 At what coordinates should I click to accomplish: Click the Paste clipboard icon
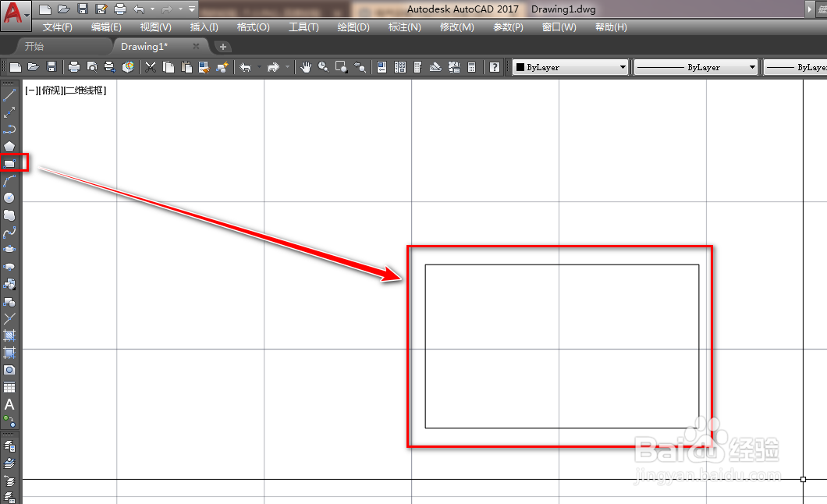(186, 67)
